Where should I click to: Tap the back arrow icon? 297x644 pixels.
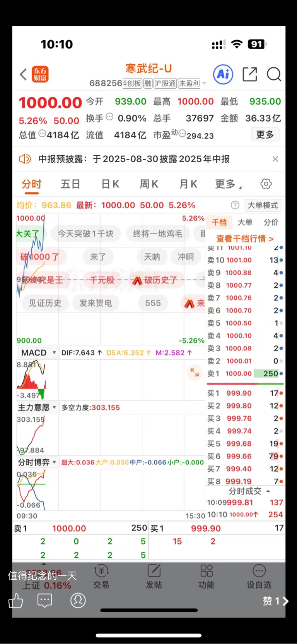click(23, 74)
